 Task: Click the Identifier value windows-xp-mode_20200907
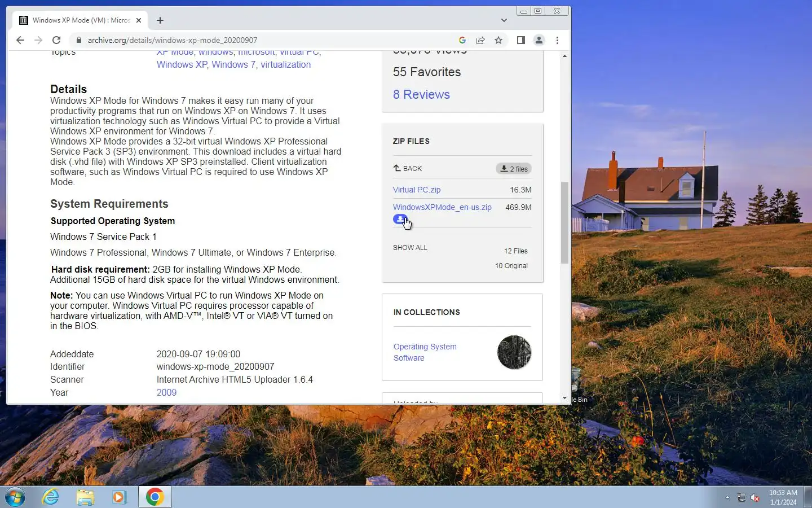[x=215, y=366]
